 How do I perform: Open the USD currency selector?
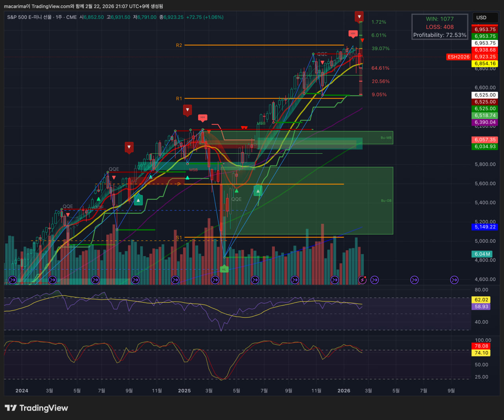[484, 18]
